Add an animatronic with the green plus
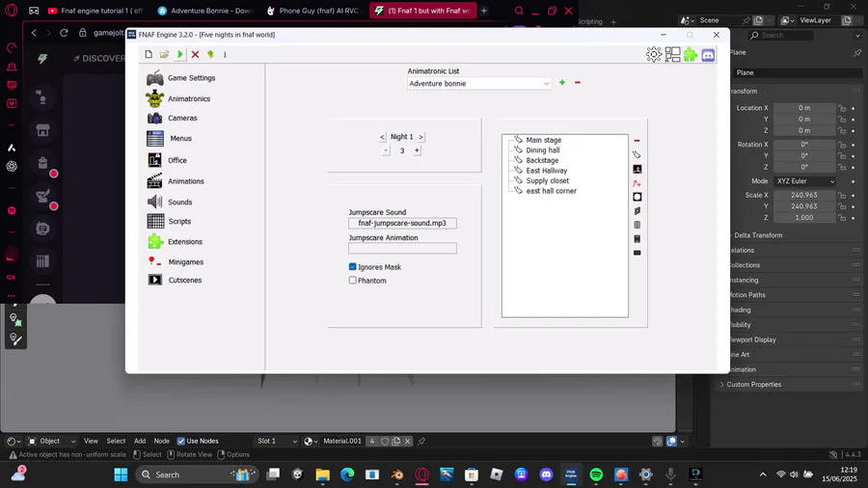 click(562, 82)
